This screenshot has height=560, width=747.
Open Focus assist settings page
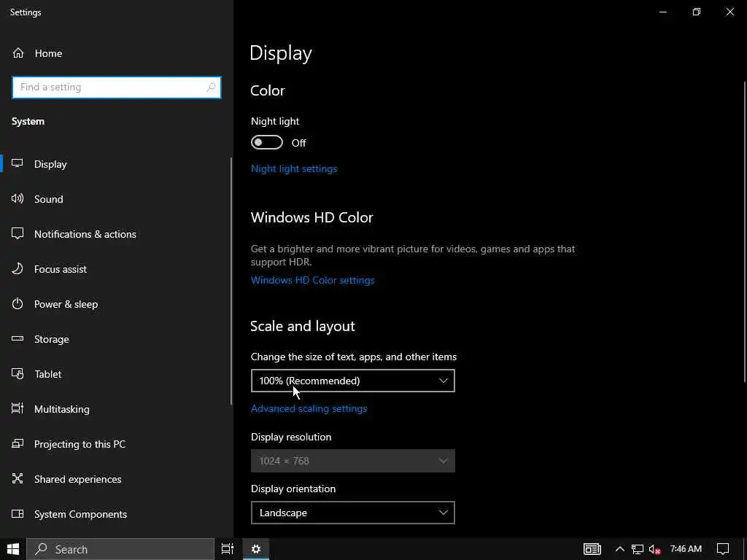tap(116, 269)
